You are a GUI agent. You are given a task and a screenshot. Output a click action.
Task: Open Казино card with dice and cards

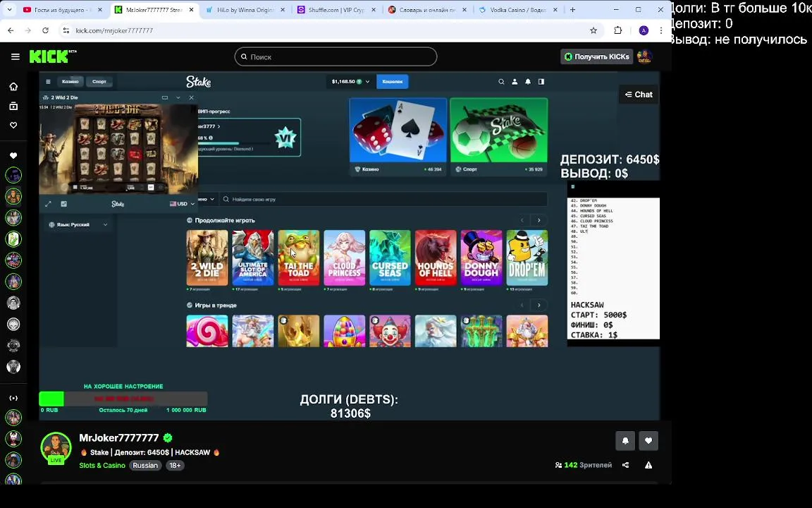point(398,136)
